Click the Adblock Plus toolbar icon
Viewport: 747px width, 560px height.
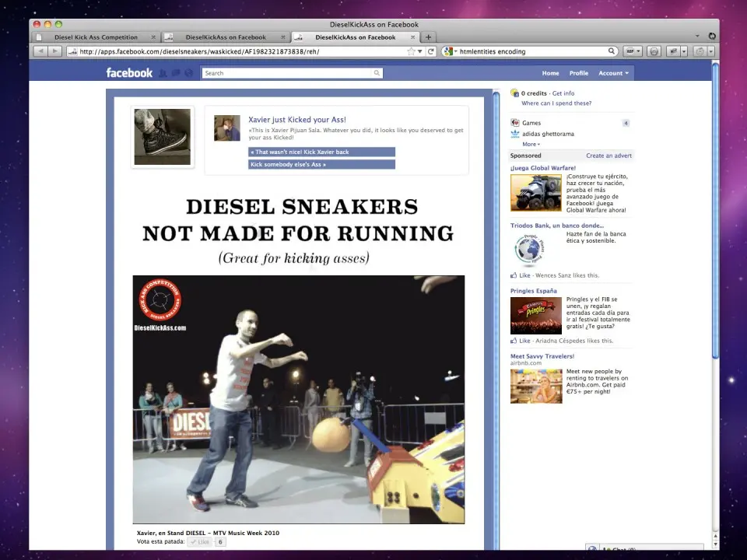coord(630,51)
